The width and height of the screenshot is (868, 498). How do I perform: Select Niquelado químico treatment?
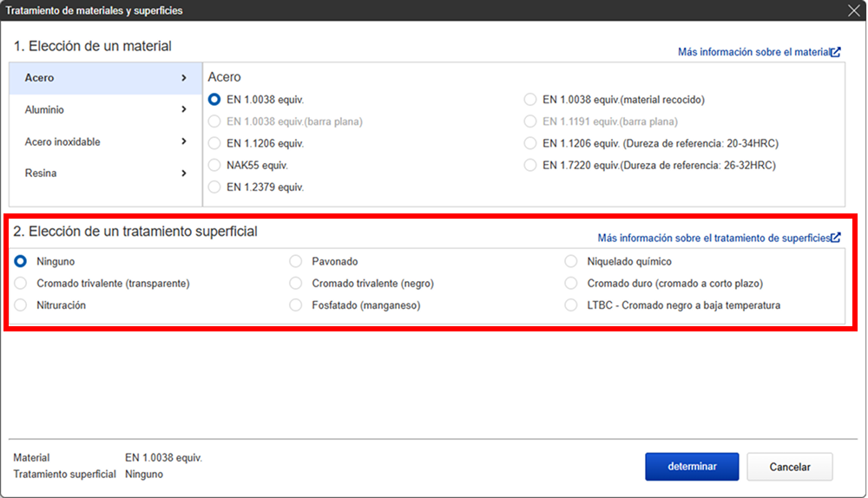(570, 261)
